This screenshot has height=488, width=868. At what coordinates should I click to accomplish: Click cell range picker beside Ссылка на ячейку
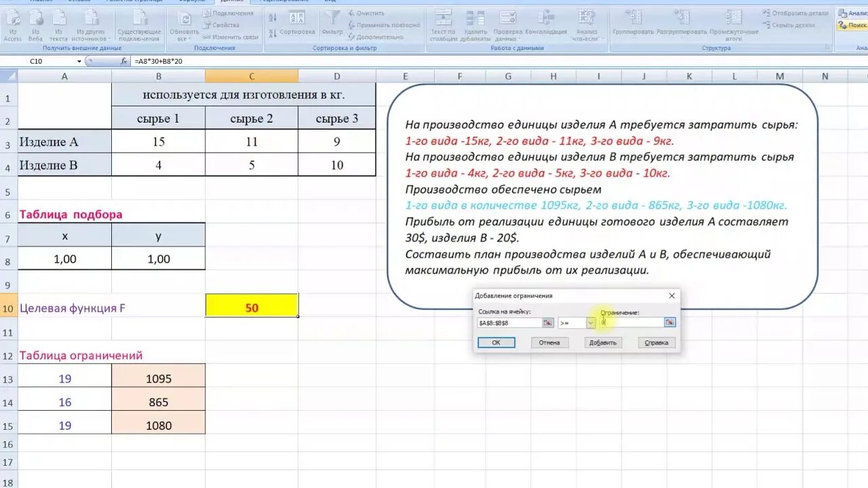coord(547,323)
